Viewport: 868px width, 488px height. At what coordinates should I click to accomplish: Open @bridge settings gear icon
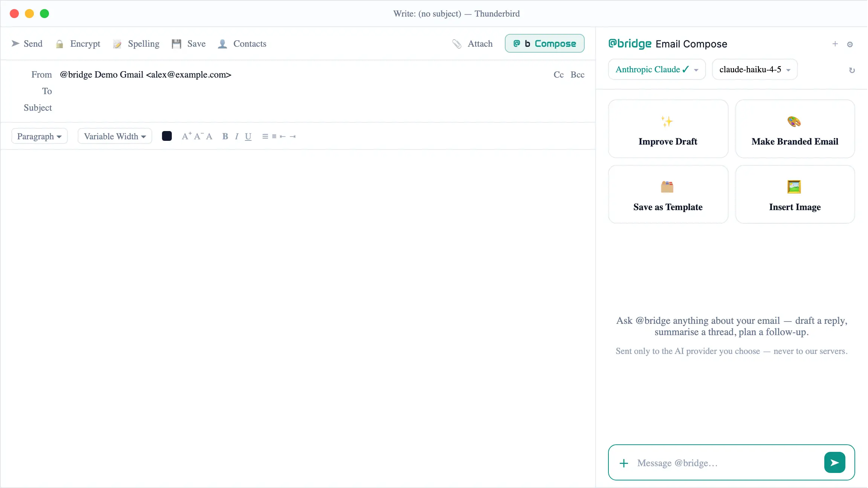[x=850, y=44]
